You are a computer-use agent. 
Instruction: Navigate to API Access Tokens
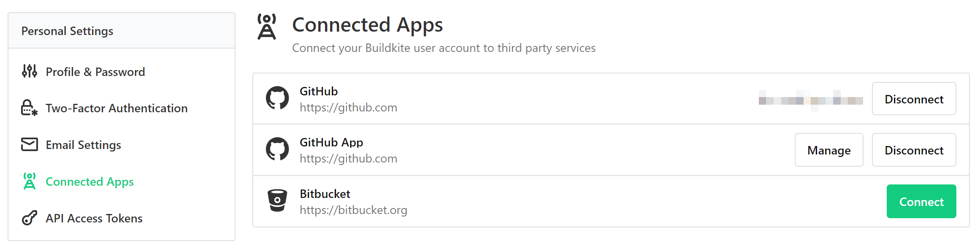point(94,218)
